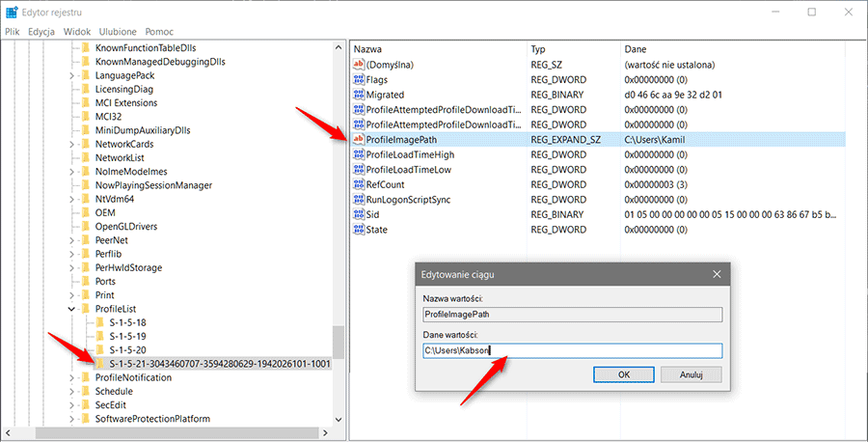The image size is (868, 442).
Task: Click the tree pane vertical scrollbar thumb
Action: 339,342
